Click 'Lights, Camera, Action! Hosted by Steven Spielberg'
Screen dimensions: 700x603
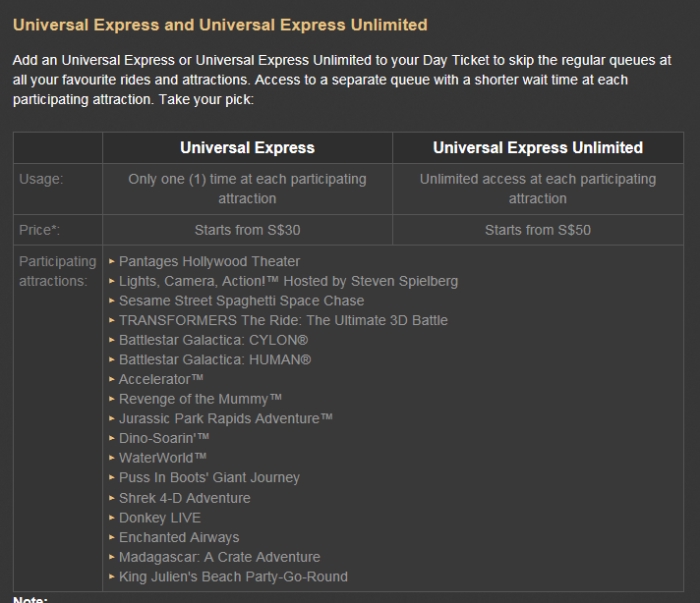(x=288, y=281)
